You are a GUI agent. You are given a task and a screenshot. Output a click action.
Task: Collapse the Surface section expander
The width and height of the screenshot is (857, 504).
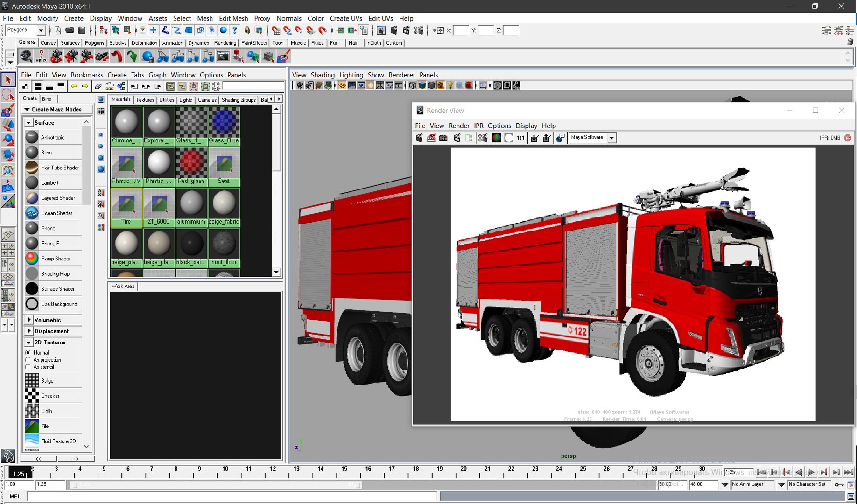[x=29, y=123]
